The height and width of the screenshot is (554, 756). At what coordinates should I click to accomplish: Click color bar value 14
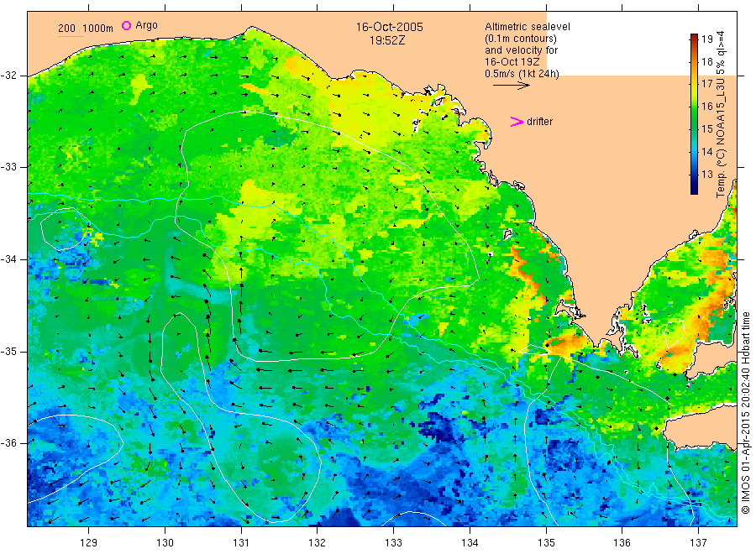pyautogui.click(x=707, y=152)
